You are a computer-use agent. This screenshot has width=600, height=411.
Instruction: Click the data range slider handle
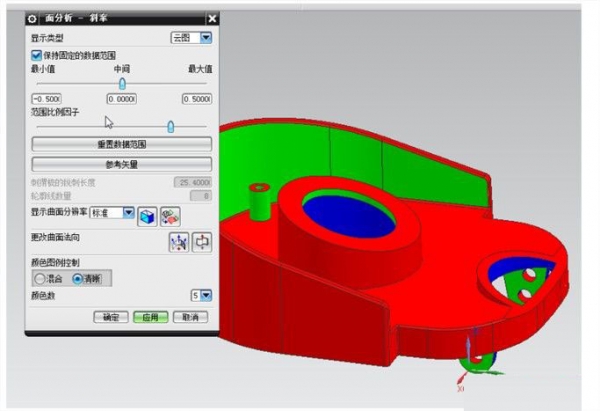pyautogui.click(x=122, y=83)
